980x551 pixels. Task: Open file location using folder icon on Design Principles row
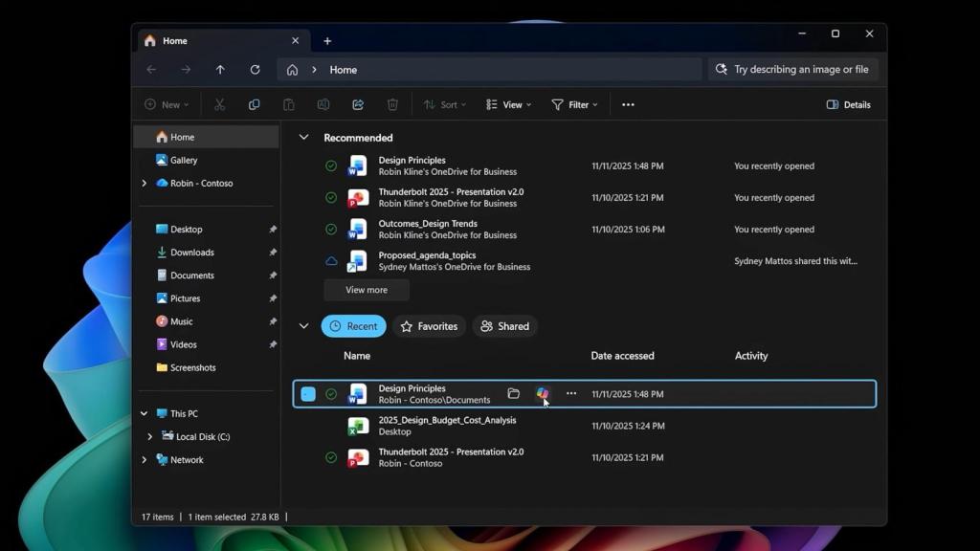click(x=514, y=393)
